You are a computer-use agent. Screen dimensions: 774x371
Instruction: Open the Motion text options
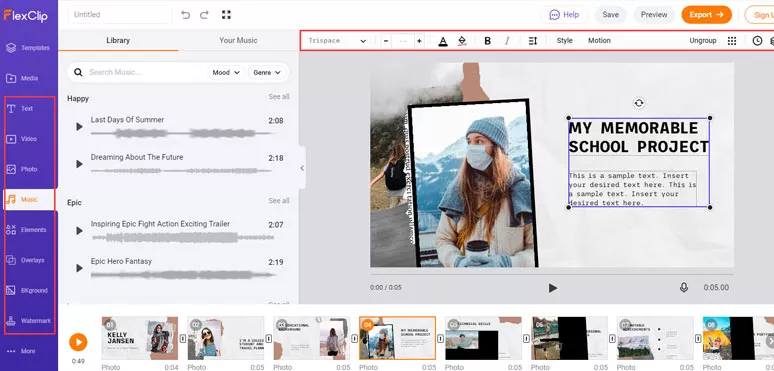click(599, 41)
